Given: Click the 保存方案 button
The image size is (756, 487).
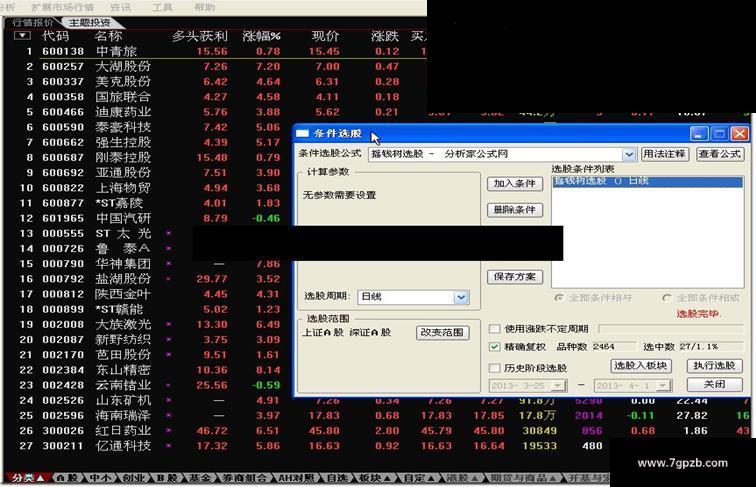Looking at the screenshot, I should tap(514, 277).
